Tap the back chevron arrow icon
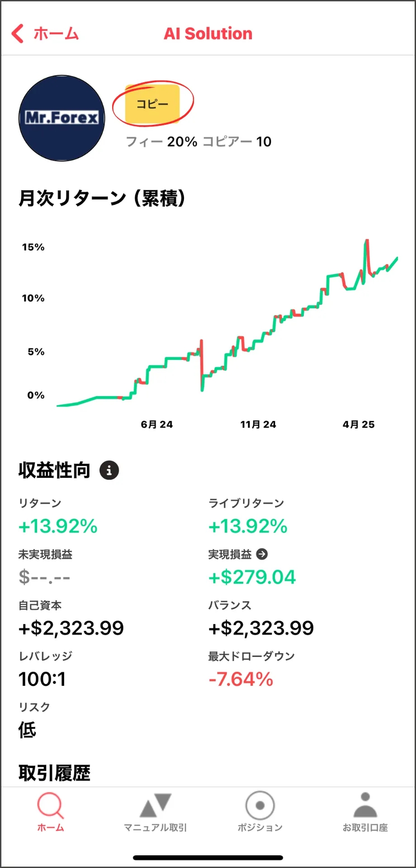The height and width of the screenshot is (868, 416). [18, 33]
